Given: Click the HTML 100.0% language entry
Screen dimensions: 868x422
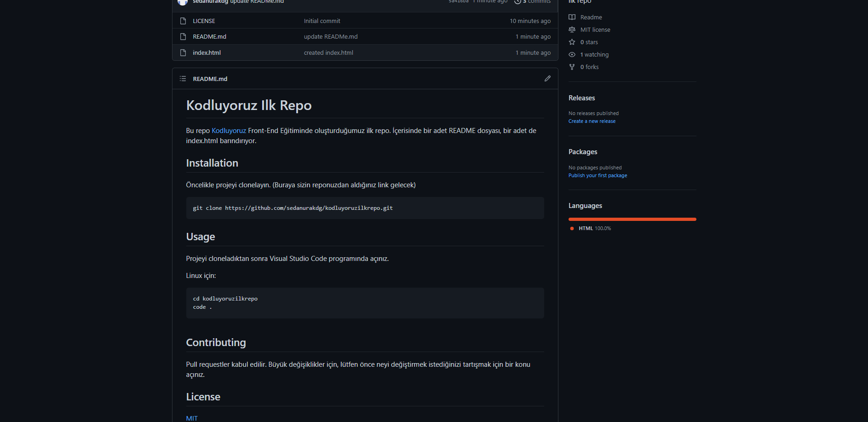Looking at the screenshot, I should (x=594, y=229).
